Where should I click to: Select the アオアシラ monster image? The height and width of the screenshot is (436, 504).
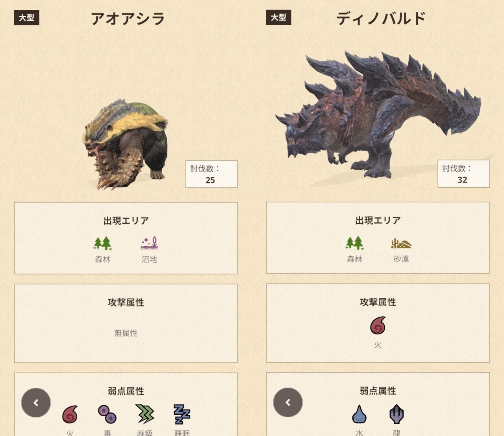pos(125,145)
